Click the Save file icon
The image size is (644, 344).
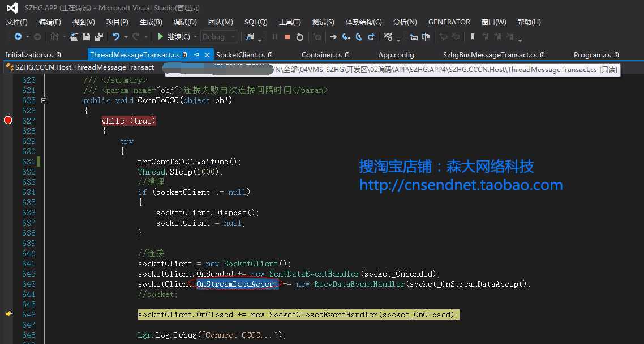pos(86,37)
